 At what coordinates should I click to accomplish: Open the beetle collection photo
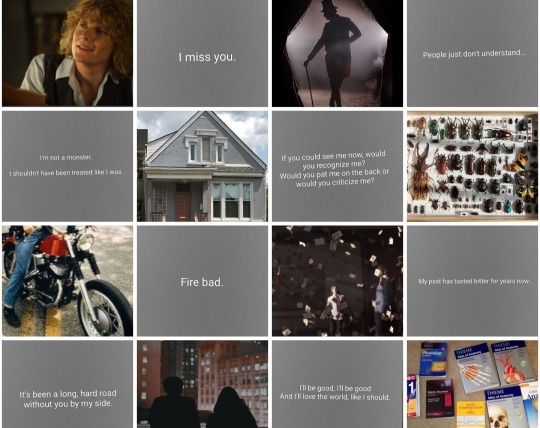click(472, 166)
